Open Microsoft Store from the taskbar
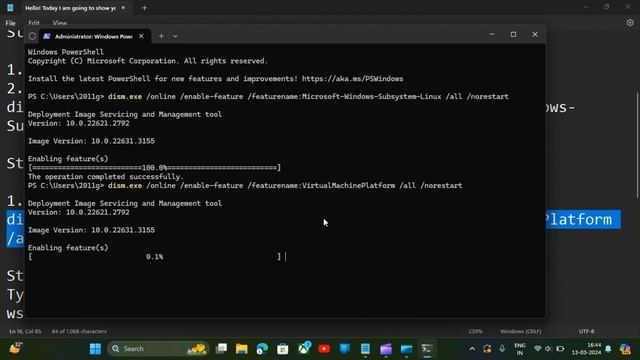The image size is (640, 360). (282, 349)
